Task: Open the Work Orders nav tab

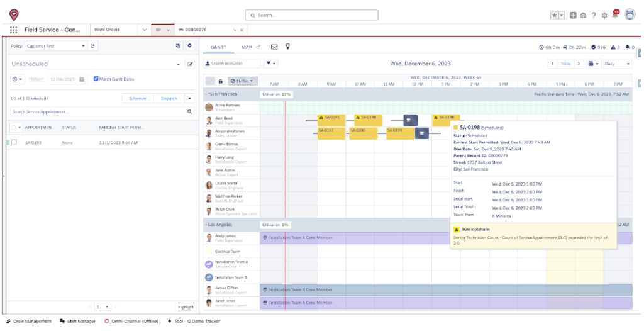Action: click(x=107, y=30)
